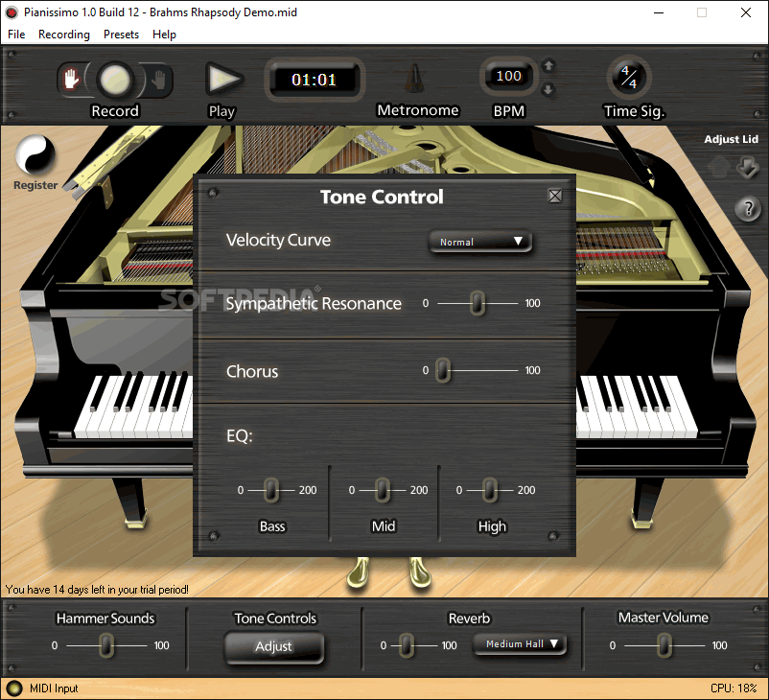This screenshot has width=769, height=700.
Task: Click the trial period notice text
Action: pos(97,589)
